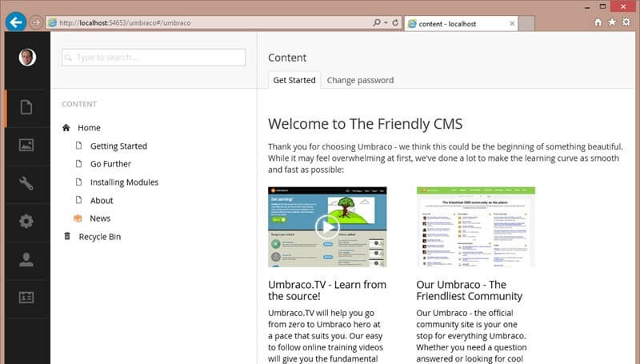
Task: Open the Users section person icon
Action: [26, 259]
